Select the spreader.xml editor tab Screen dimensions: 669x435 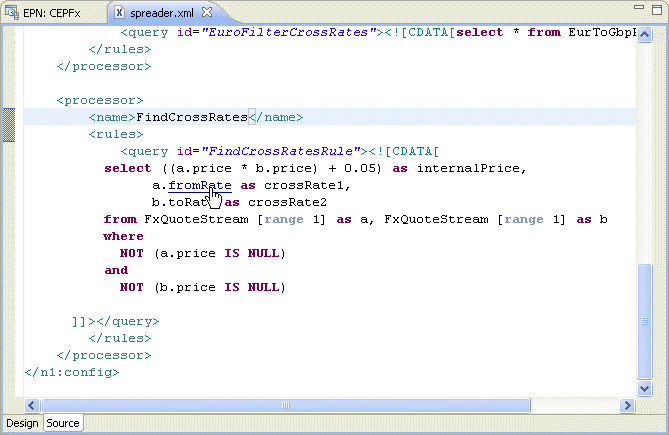(162, 13)
